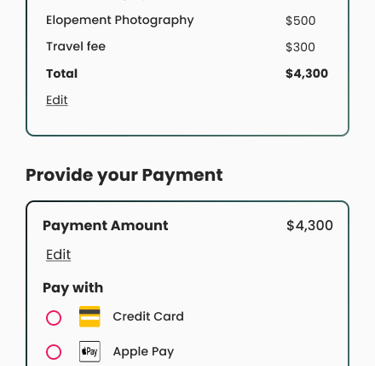The image size is (375, 366).
Task: Choose the Apple Pay text label
Action: 144,352
